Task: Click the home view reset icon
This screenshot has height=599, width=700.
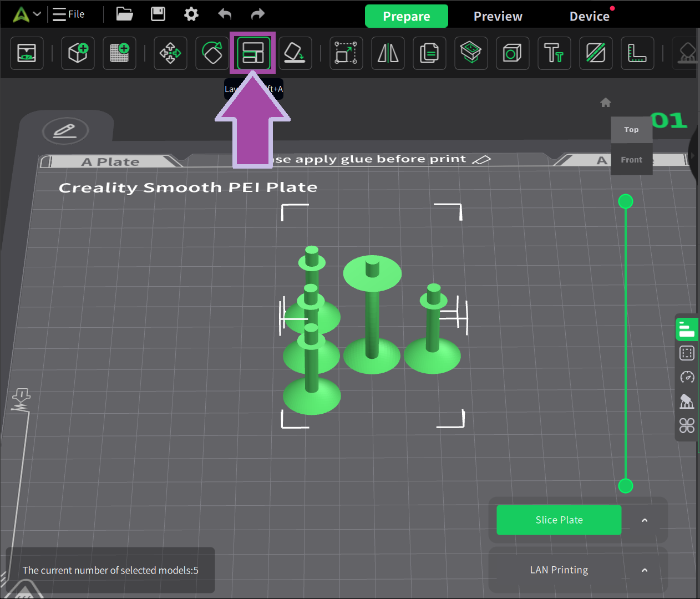Action: tap(606, 103)
